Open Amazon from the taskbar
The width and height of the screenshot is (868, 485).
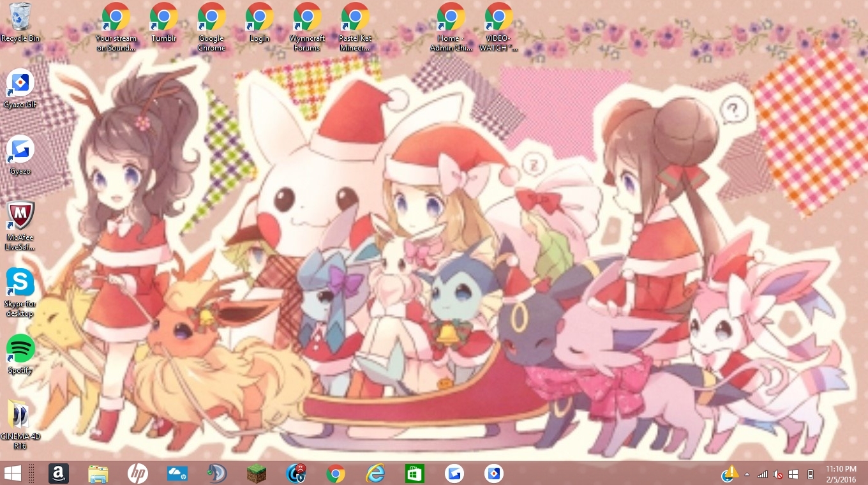[x=59, y=474]
